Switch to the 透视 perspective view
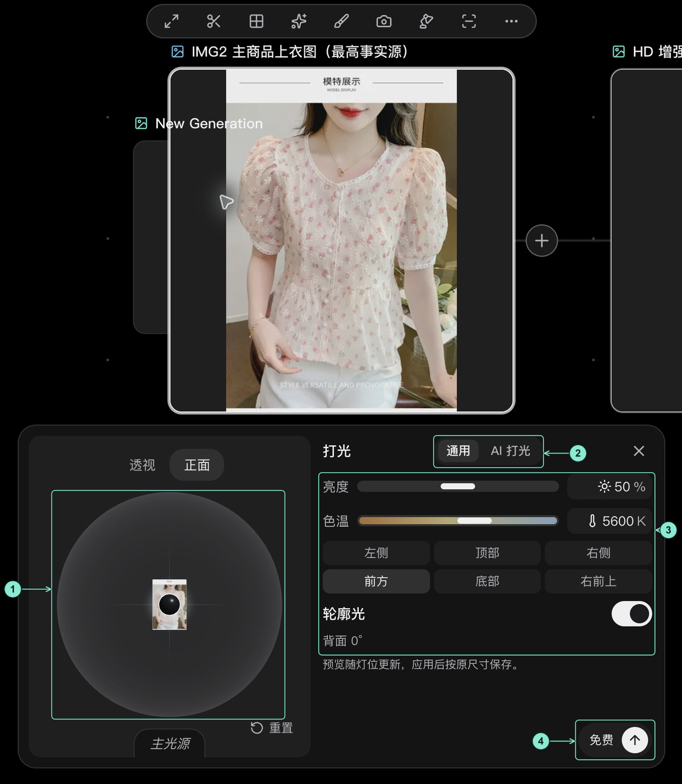Viewport: 682px width, 784px height. [x=142, y=465]
